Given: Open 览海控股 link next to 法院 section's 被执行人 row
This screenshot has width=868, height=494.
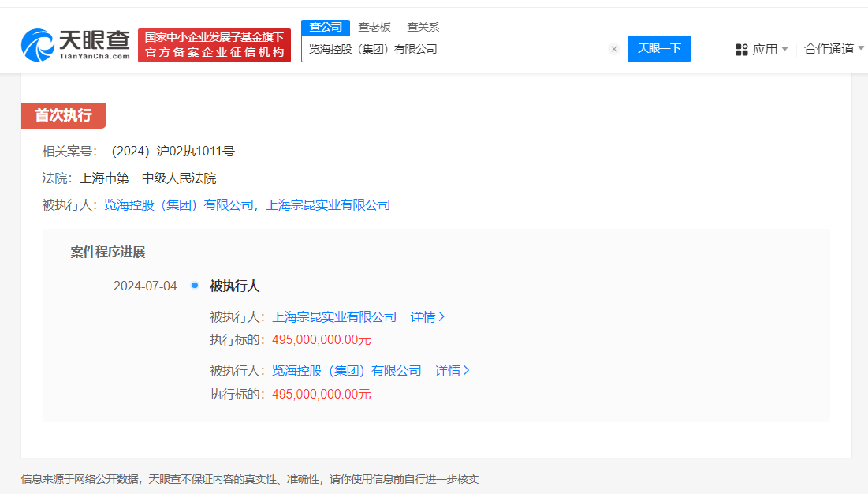Looking at the screenshot, I should pyautogui.click(x=178, y=205).
